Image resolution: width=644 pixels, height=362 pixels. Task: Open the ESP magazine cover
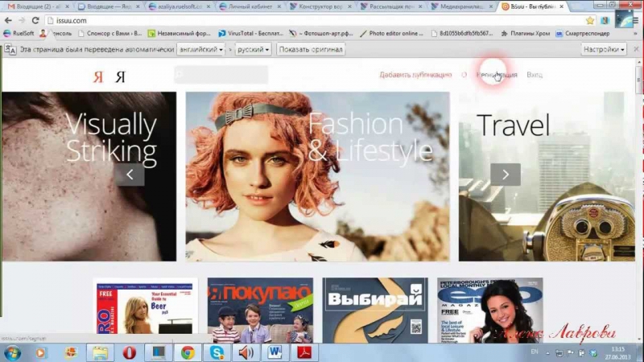point(490,311)
